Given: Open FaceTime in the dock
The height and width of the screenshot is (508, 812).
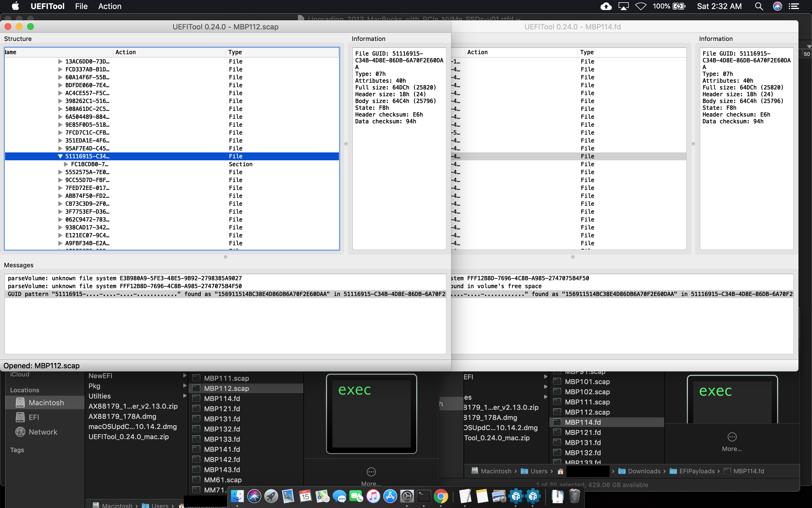Looking at the screenshot, I should coord(356,496).
